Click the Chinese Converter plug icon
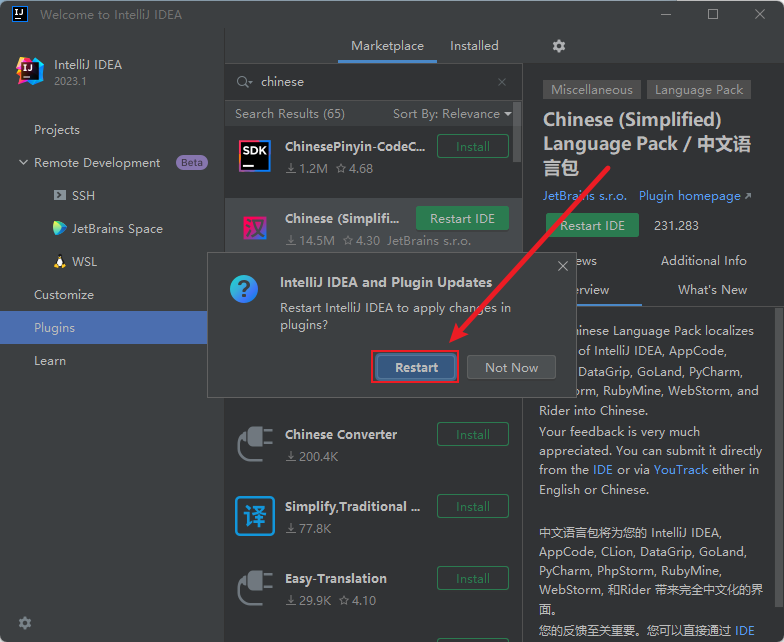 pyautogui.click(x=255, y=444)
